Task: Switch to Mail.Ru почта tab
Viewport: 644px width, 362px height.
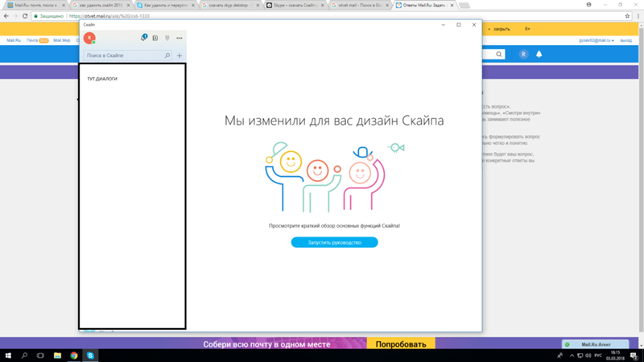Action: 35,6
